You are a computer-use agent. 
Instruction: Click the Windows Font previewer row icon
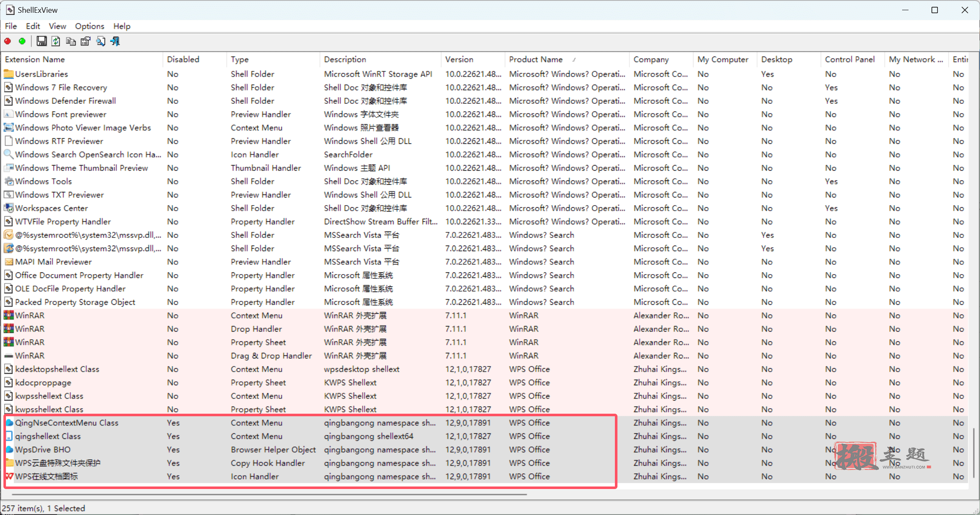pos(9,114)
